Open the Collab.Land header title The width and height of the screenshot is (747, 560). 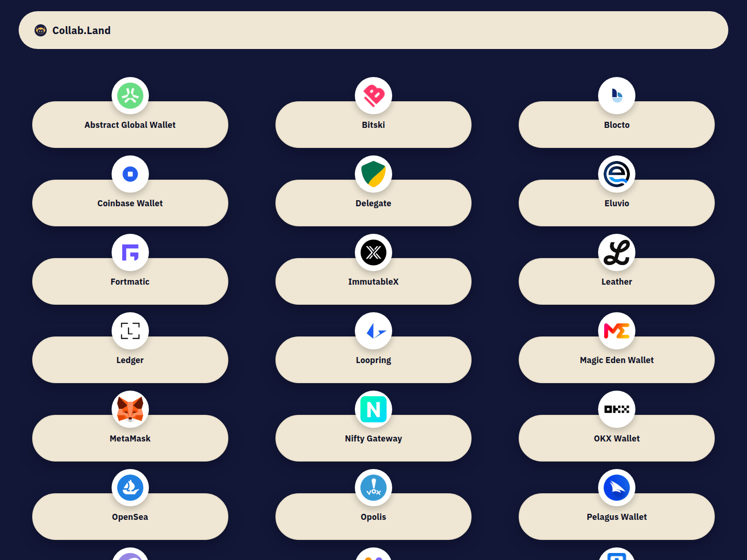tap(81, 30)
